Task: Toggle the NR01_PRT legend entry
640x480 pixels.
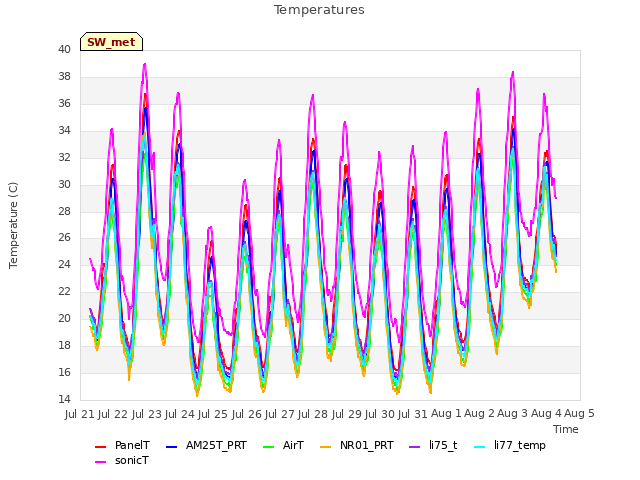Action: tap(357, 445)
